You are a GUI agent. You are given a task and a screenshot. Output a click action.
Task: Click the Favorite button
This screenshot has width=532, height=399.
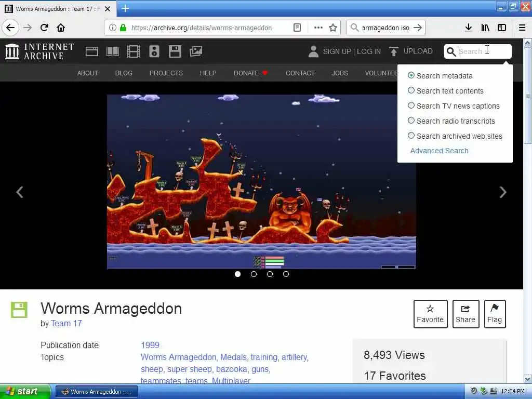pyautogui.click(x=430, y=314)
